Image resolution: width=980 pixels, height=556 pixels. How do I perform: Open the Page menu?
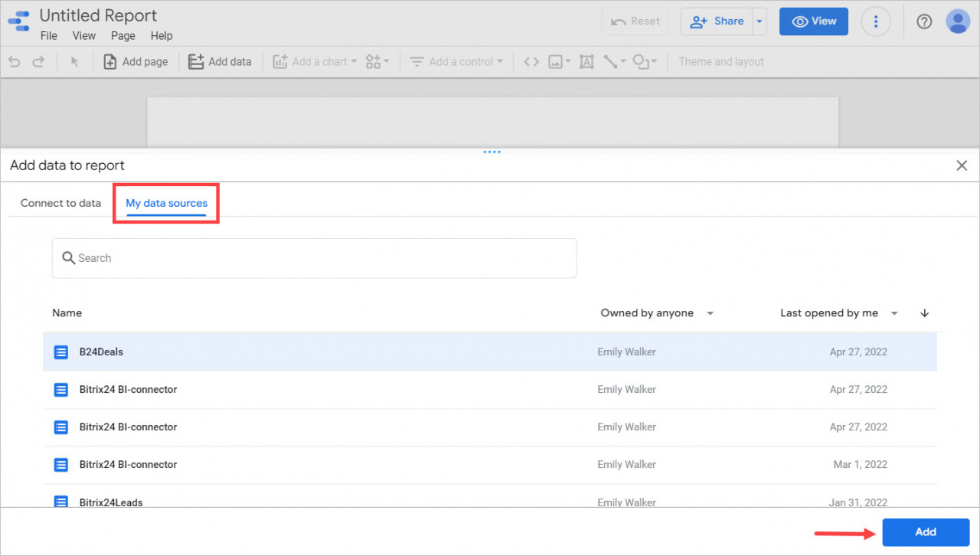123,36
